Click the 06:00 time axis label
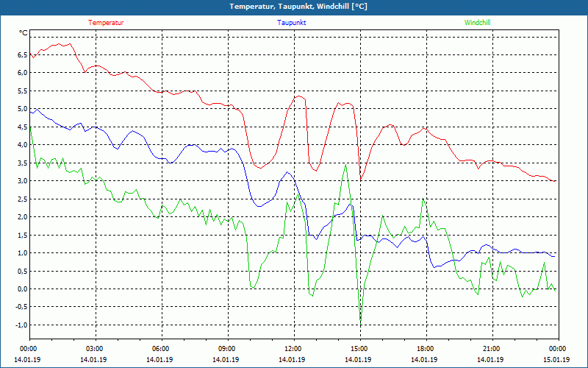This screenshot has height=368, width=588. 162,349
